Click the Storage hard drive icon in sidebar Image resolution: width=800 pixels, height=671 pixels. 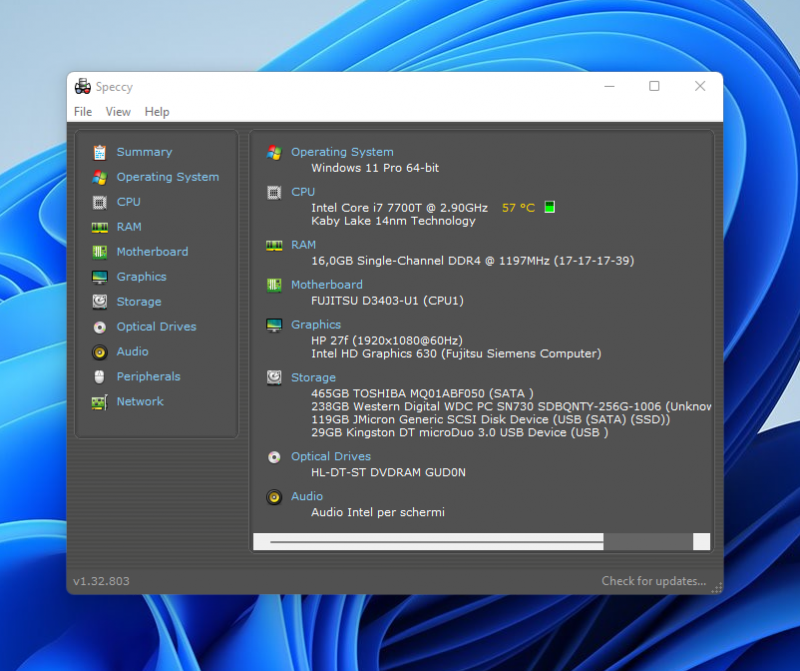99,302
